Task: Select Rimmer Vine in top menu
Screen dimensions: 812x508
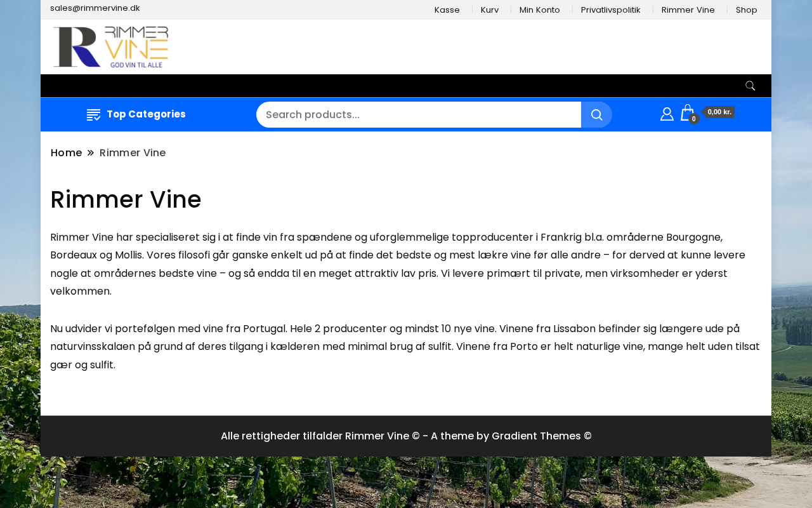Action: coord(688,10)
